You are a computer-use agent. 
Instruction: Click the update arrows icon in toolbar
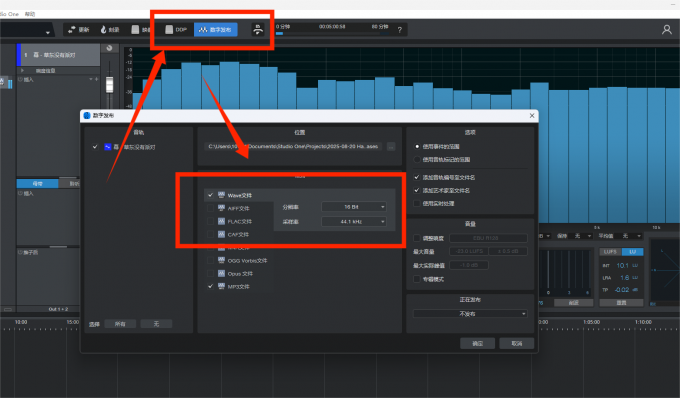click(x=72, y=29)
